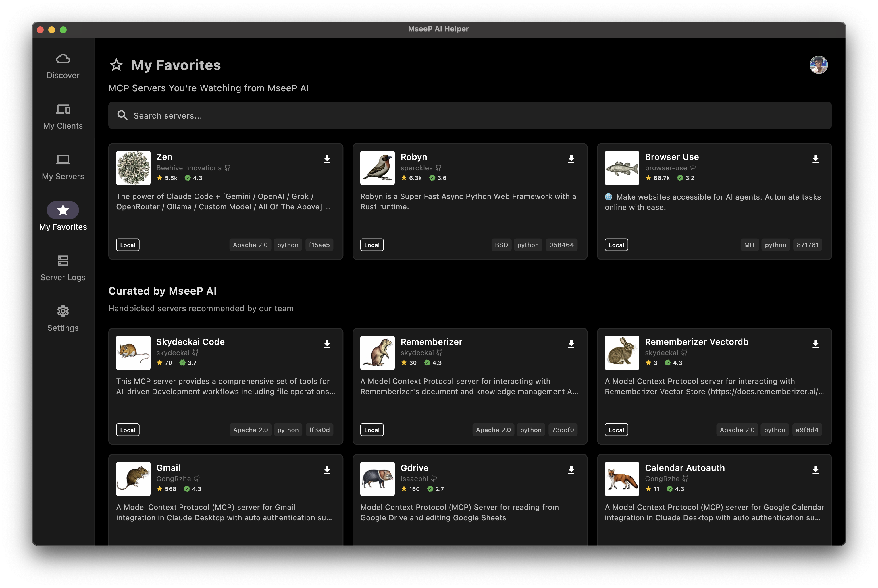This screenshot has width=878, height=588.
Task: Download the Gdrive server
Action: (x=571, y=470)
